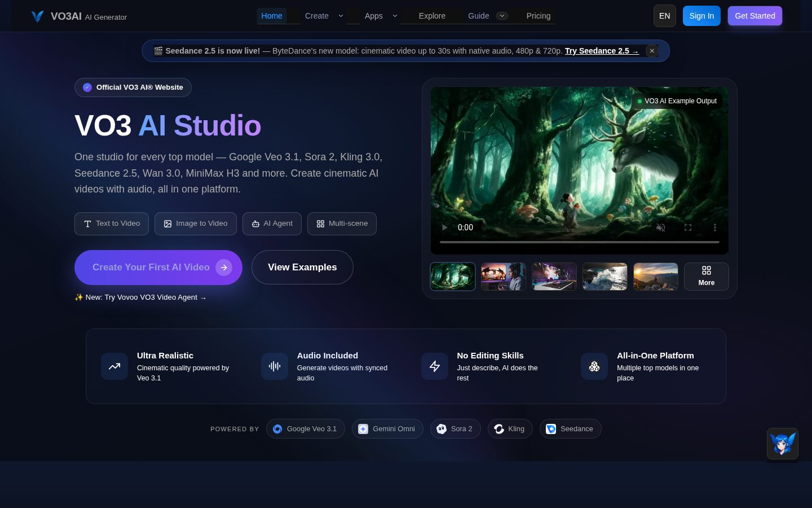Go to Home tab
Image resolution: width=812 pixels, height=508 pixels.
point(272,16)
